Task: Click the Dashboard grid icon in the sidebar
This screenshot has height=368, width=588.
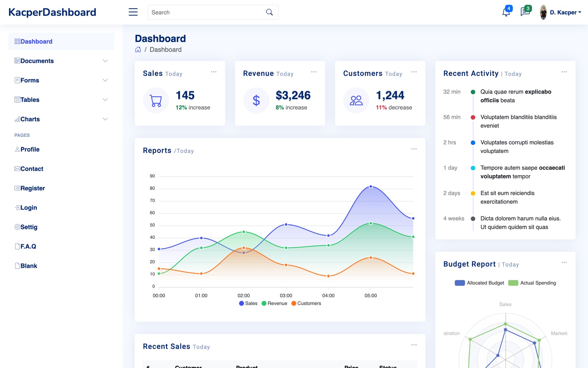Action: (x=17, y=42)
